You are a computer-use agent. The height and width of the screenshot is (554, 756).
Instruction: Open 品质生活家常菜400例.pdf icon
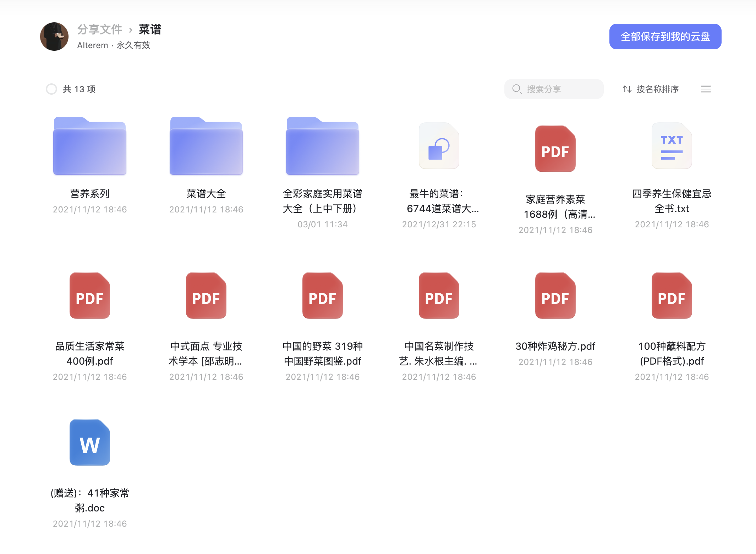click(90, 295)
